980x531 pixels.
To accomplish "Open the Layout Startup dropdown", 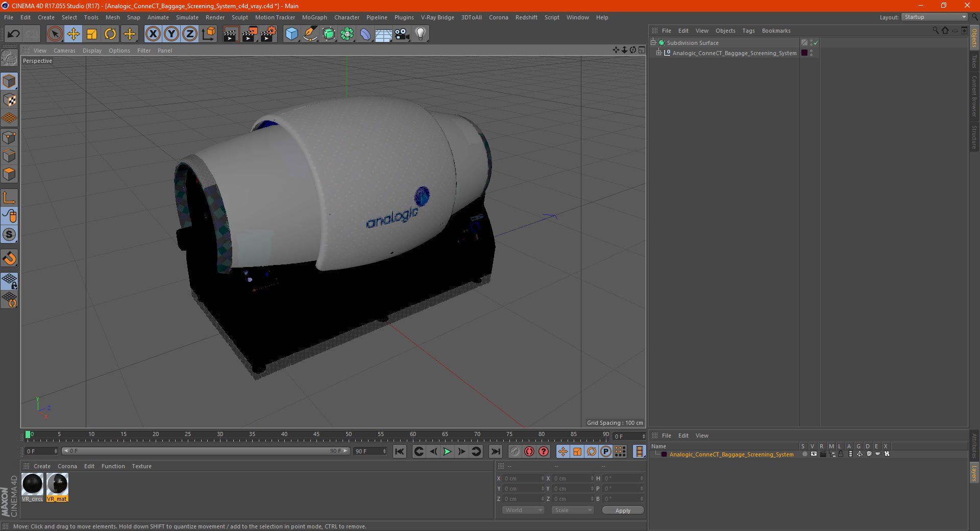I will tap(935, 17).
